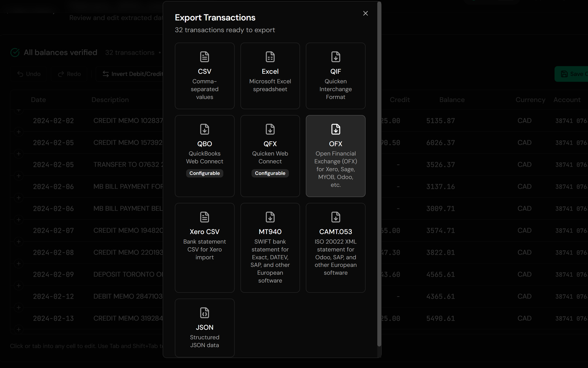
Task: Choose Quicken Web Connect export card
Action: click(x=270, y=156)
